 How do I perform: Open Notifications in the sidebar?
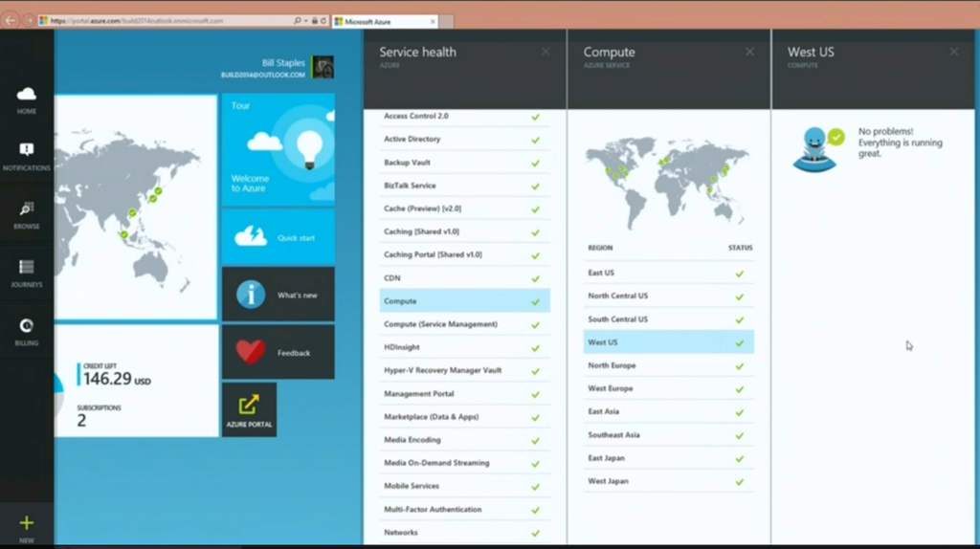(26, 156)
